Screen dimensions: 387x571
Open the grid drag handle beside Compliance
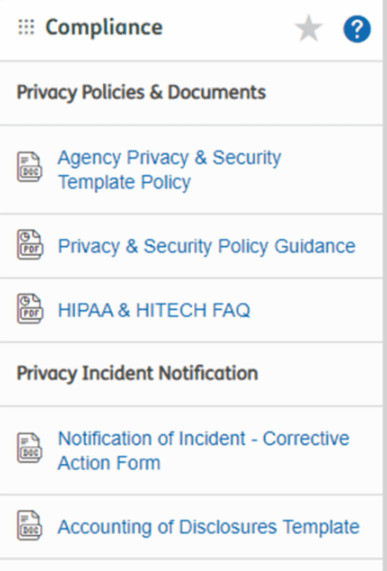point(26,27)
